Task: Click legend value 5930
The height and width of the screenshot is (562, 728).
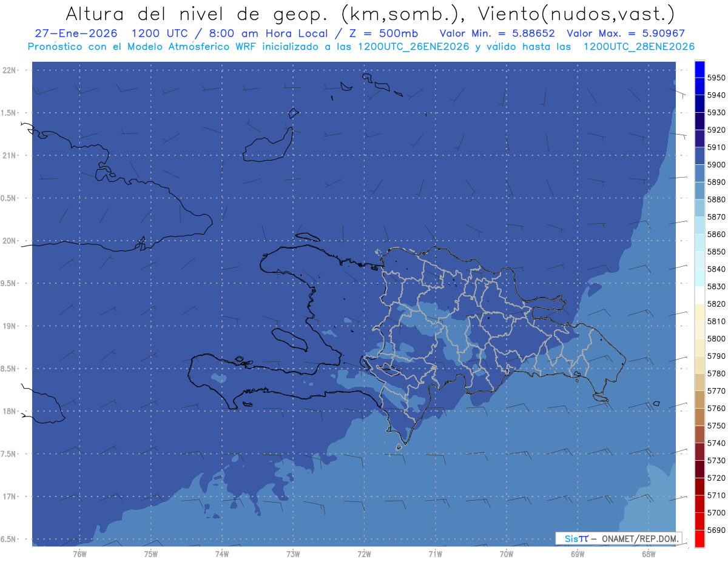Action: [716, 113]
